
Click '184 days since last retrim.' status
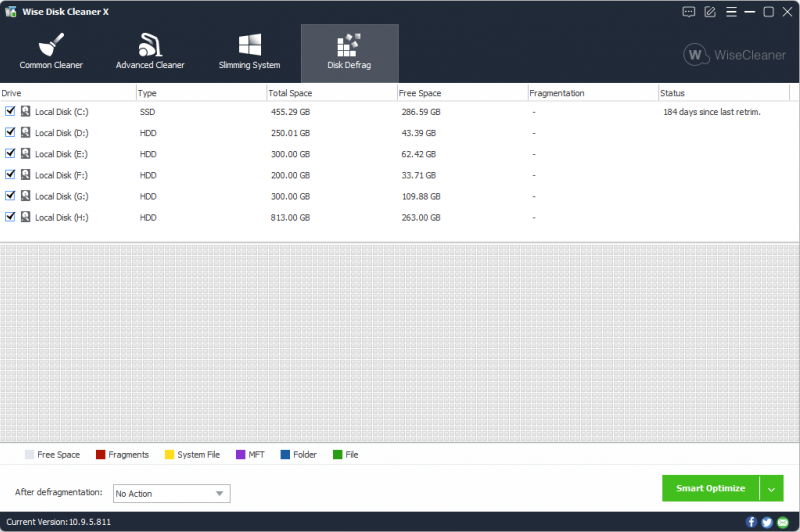(x=712, y=112)
